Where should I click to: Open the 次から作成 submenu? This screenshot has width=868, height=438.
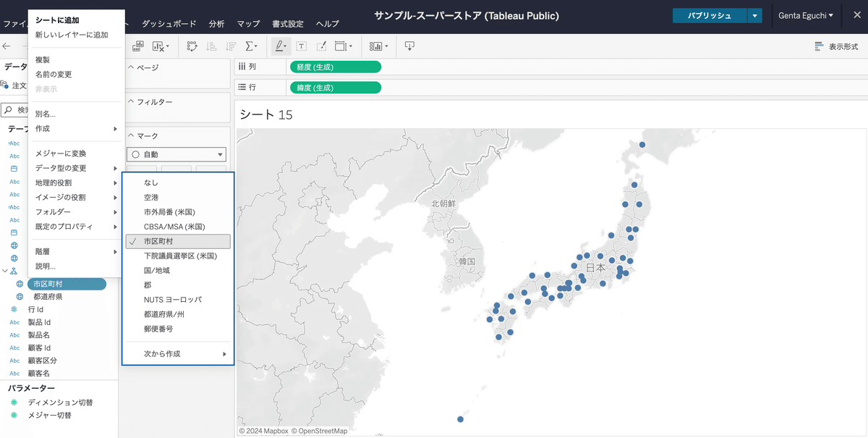point(178,354)
